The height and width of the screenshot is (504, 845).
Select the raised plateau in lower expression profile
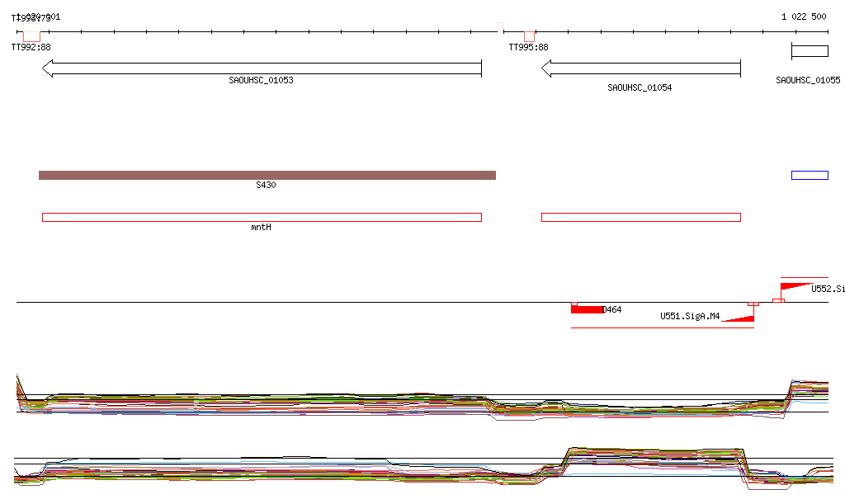(x=654, y=458)
